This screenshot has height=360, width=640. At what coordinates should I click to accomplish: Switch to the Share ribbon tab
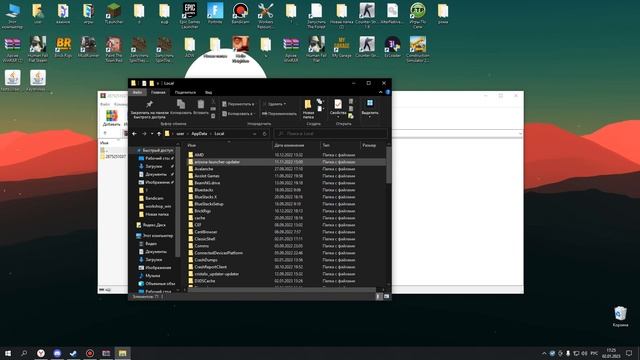(x=185, y=92)
